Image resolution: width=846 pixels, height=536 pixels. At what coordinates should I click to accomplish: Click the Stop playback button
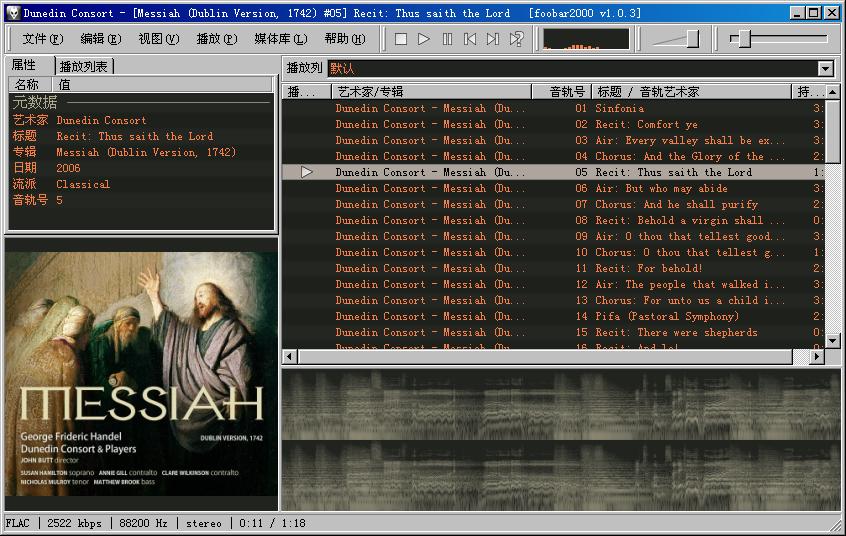[400, 39]
